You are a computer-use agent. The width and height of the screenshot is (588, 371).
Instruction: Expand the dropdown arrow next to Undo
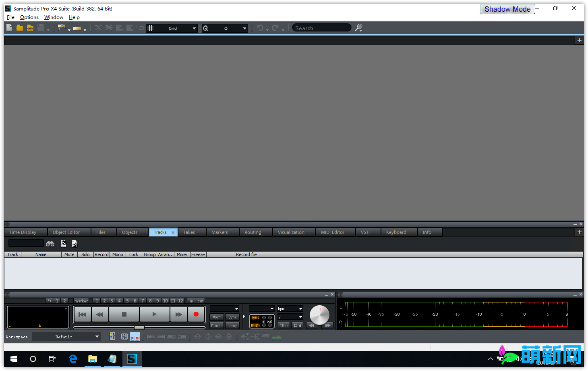267,30
